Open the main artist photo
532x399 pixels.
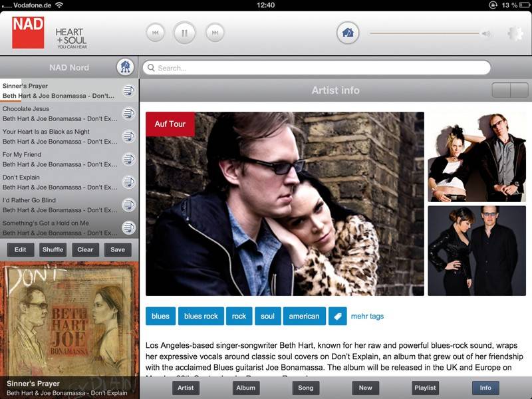285,203
